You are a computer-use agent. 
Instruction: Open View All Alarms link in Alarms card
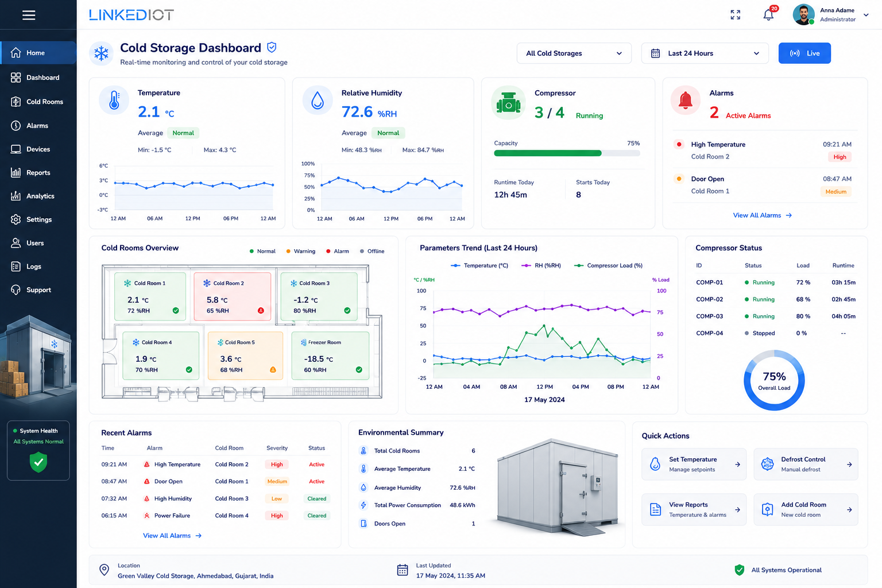coord(762,215)
